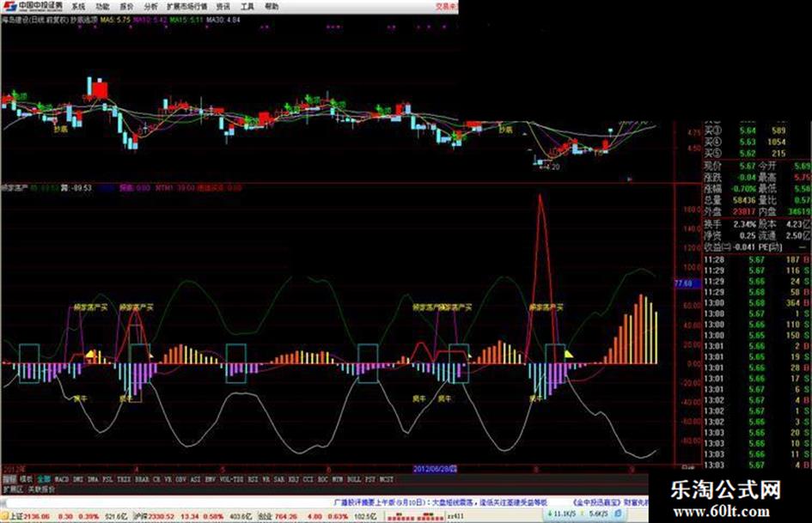This screenshot has width=812, height=523.
Task: Switch to the MTM indicator
Action: [x=337, y=479]
